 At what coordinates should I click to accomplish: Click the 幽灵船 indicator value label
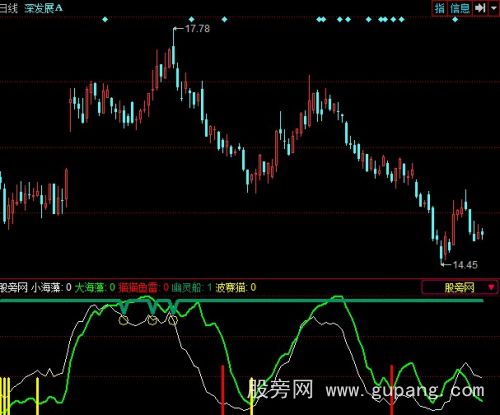[192, 287]
